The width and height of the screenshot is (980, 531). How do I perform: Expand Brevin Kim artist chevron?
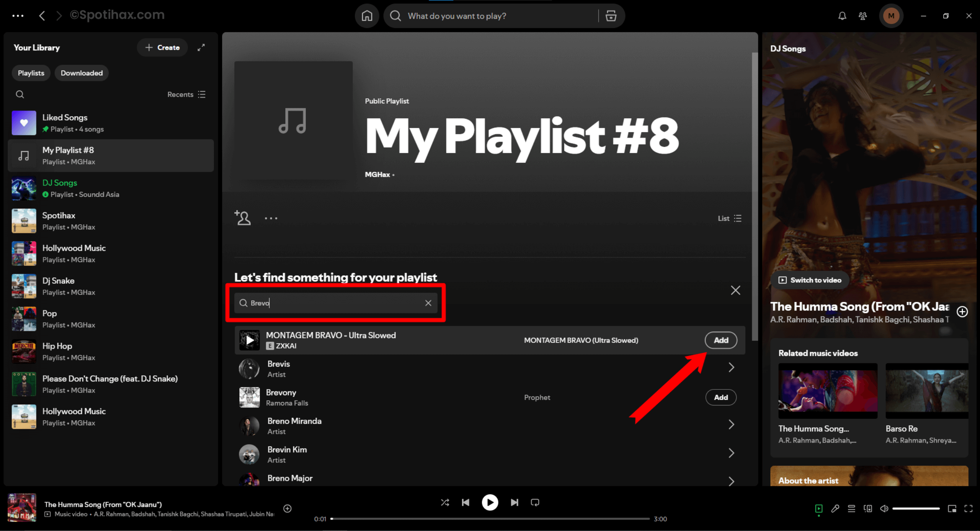click(x=731, y=453)
